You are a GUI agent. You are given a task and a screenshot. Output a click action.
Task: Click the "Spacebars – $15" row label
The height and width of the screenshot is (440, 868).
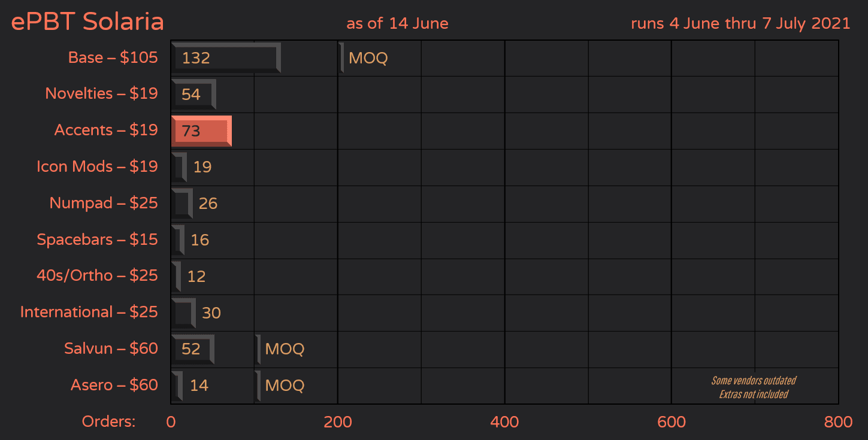click(97, 239)
